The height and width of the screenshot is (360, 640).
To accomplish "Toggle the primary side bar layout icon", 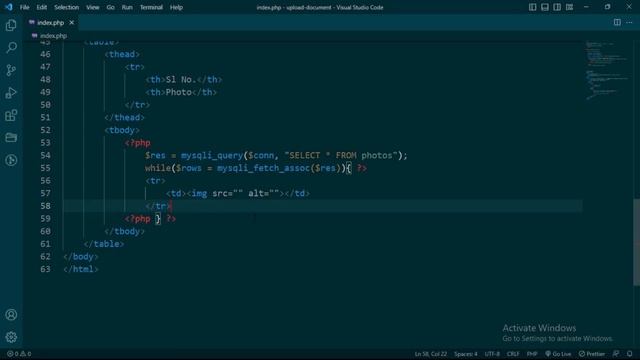I will [x=532, y=7].
